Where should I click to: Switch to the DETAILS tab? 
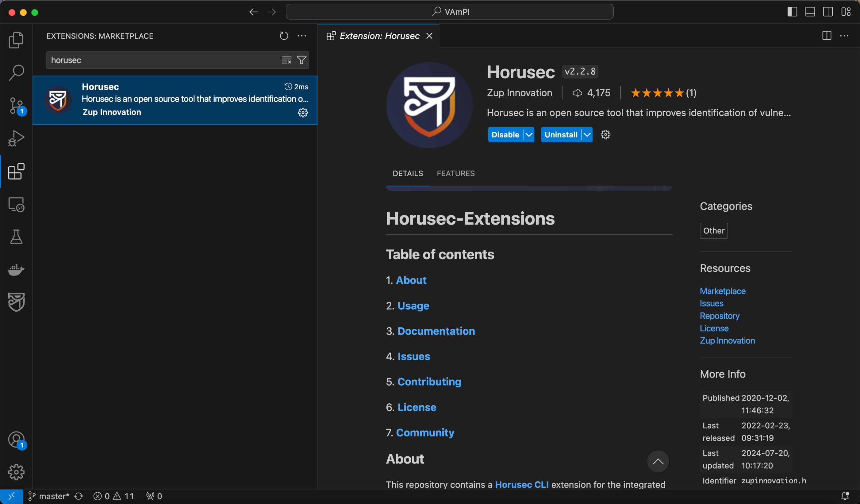(408, 173)
